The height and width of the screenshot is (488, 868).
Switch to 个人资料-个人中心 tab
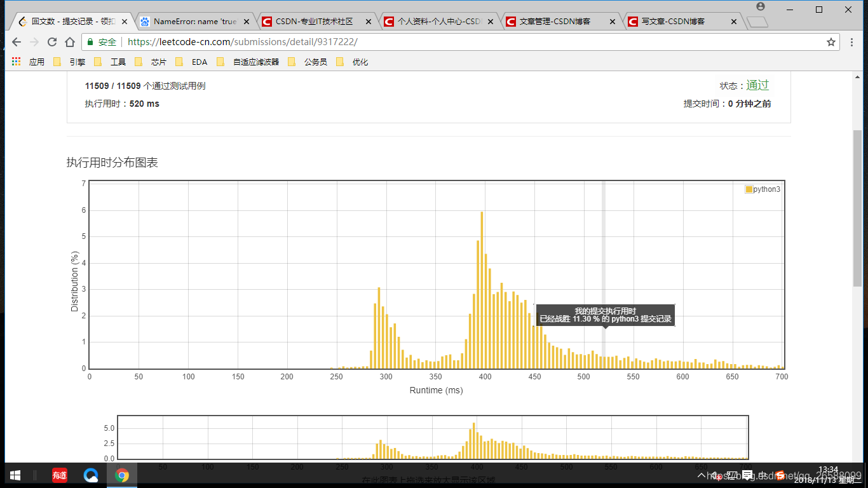click(438, 21)
